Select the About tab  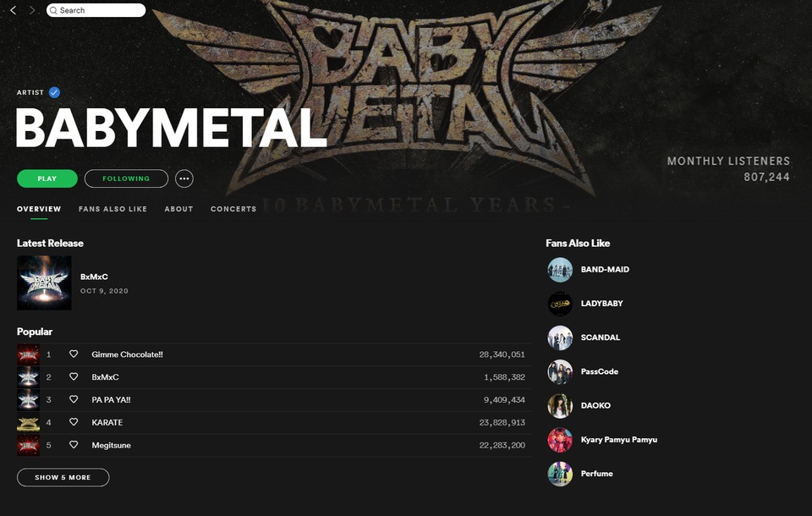click(178, 209)
